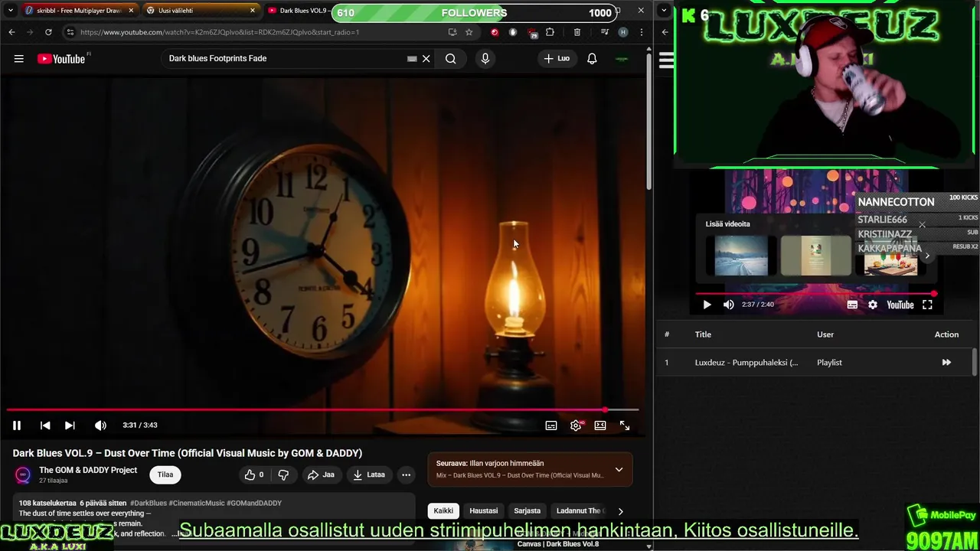This screenshot has width=980, height=551.
Task: Seek on the main video progress bar
Action: [322, 410]
